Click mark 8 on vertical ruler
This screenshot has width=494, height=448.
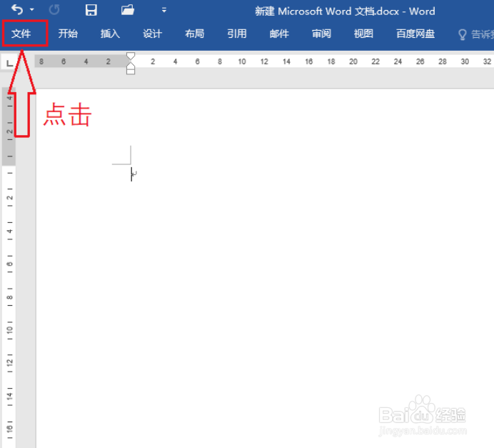(x=10, y=297)
